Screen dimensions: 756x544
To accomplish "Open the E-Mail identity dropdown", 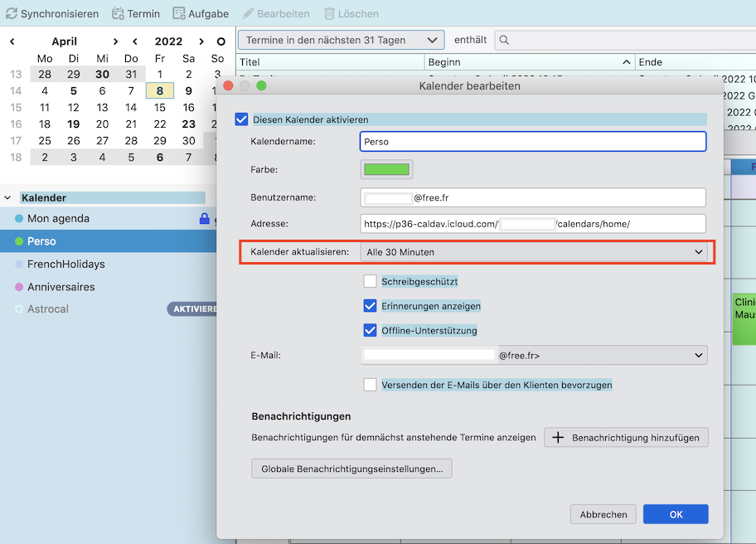I will click(x=534, y=356).
